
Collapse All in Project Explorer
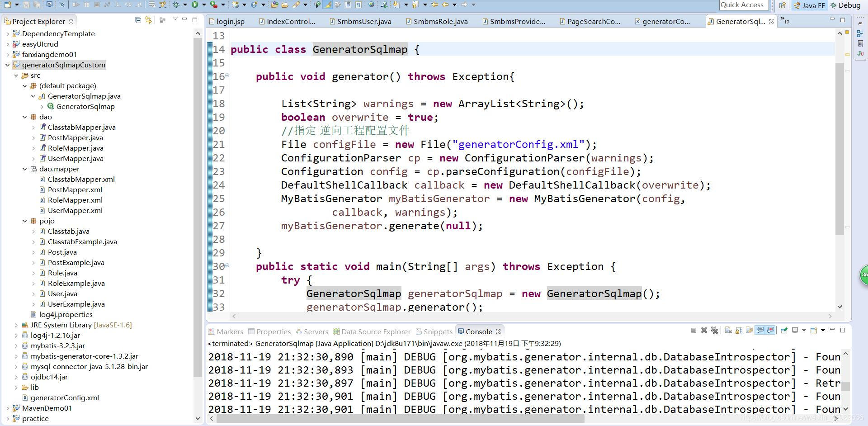coord(138,20)
